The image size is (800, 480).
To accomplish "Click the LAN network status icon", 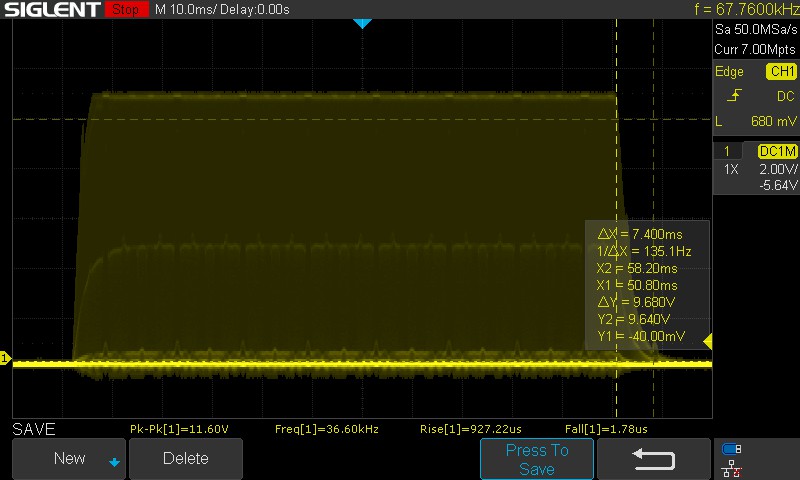I will 732,468.
